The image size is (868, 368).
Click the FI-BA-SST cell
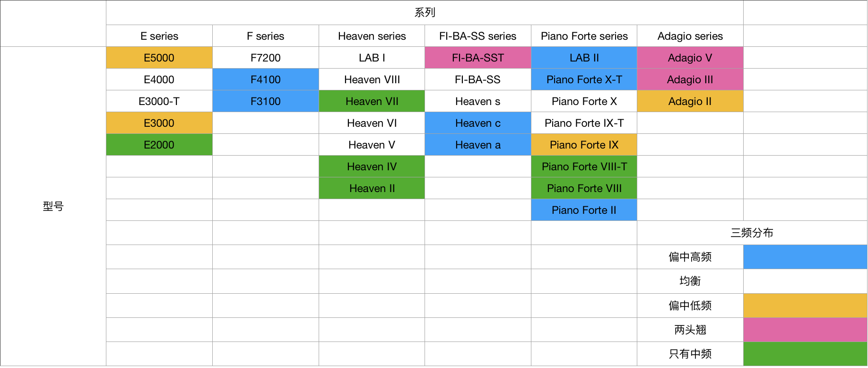coord(478,58)
